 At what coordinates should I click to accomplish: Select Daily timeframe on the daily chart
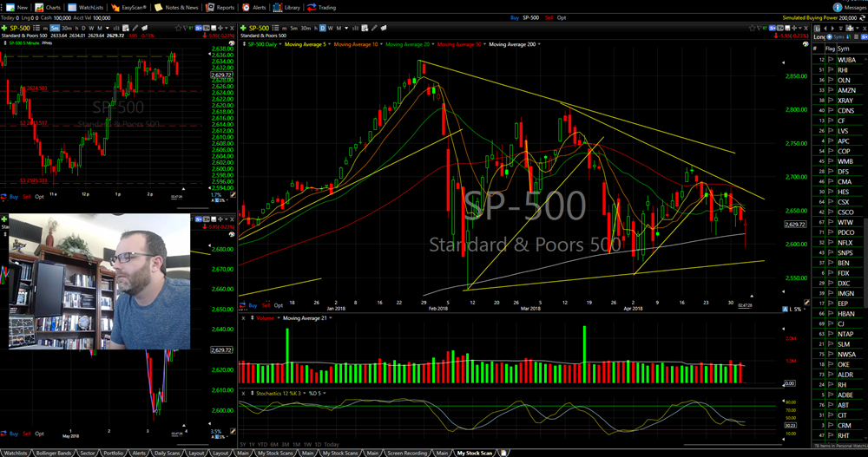pos(323,29)
